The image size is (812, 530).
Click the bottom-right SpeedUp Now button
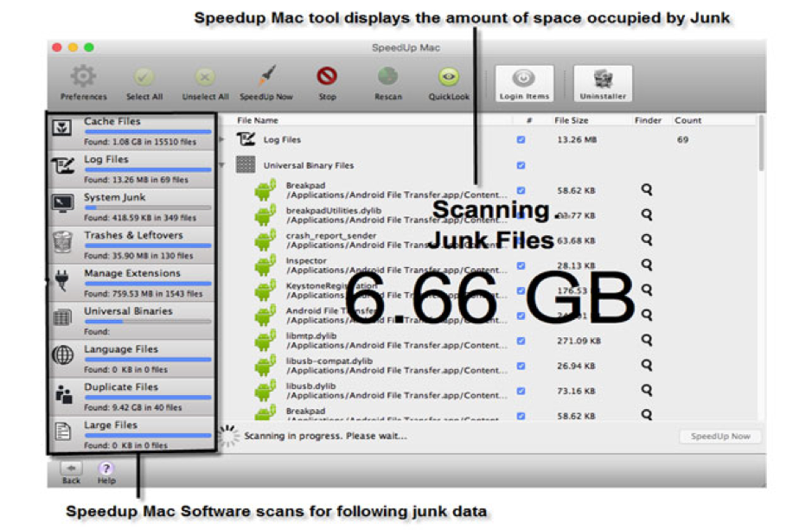(719, 437)
